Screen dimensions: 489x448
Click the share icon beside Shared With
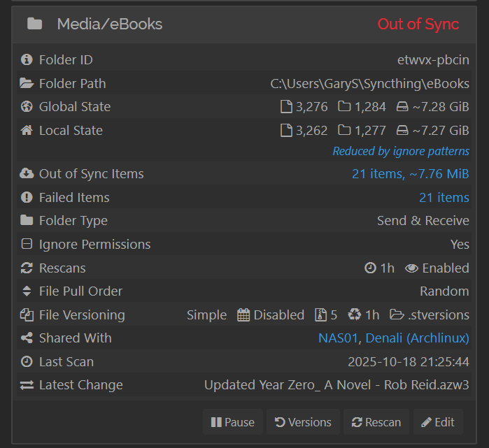(27, 338)
